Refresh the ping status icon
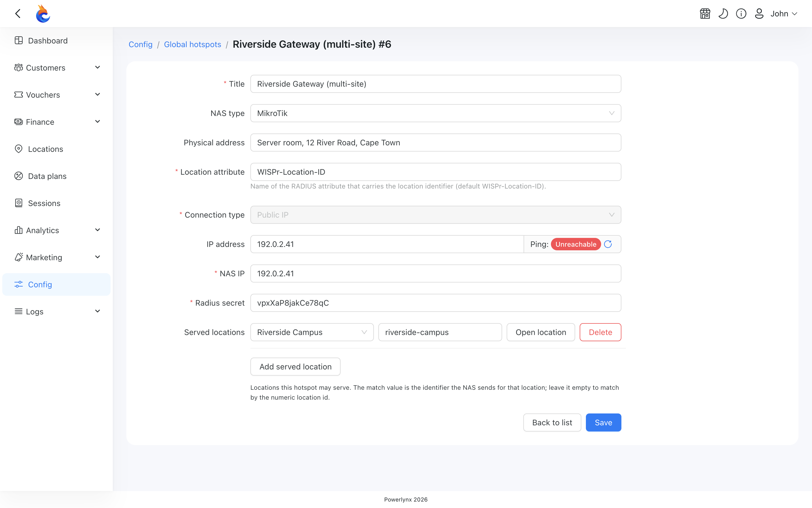 (608, 244)
